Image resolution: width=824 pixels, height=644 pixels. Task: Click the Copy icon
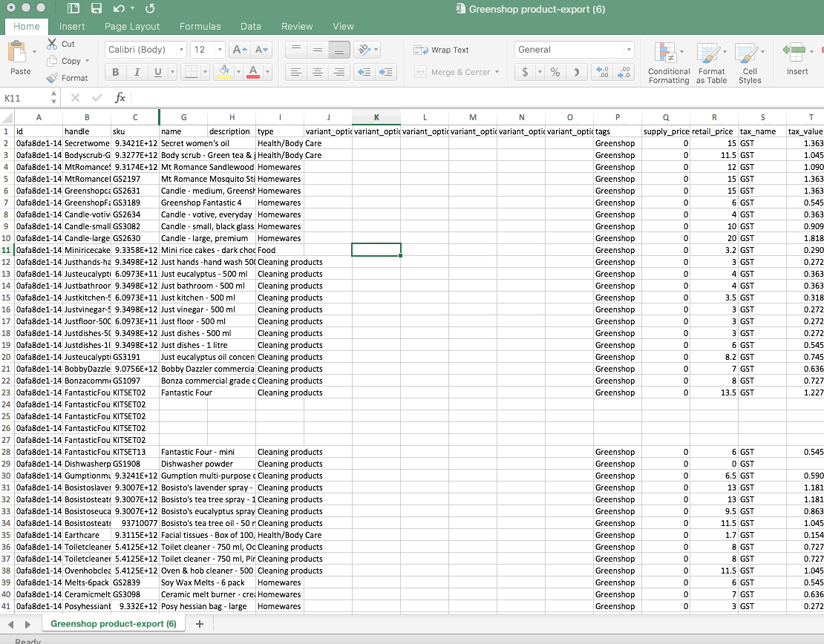tap(52, 61)
